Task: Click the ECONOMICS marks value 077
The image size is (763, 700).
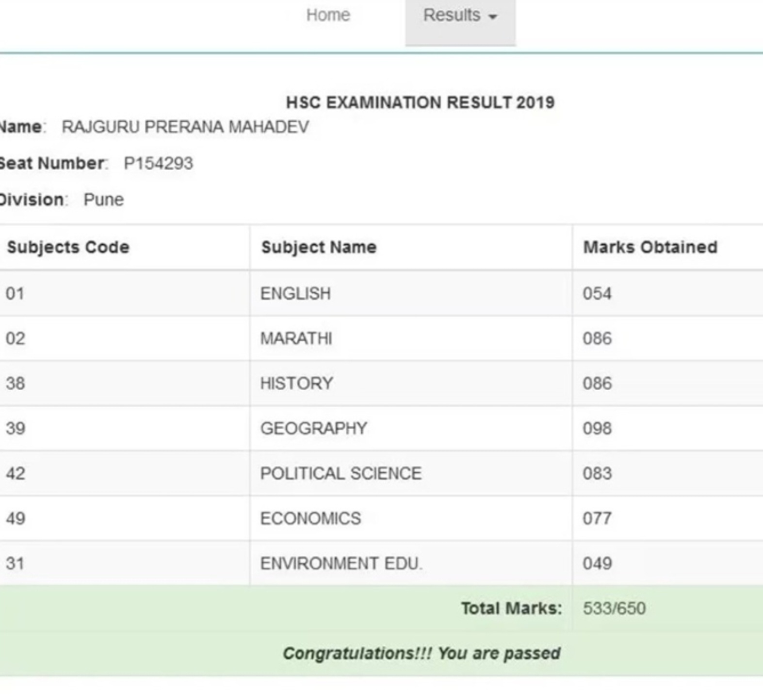Action: (x=597, y=519)
